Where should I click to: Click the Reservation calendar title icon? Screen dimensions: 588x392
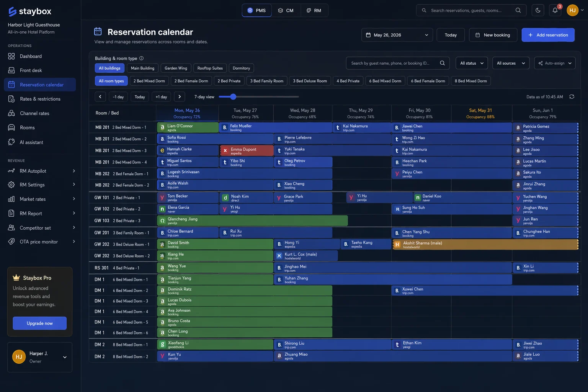coord(98,31)
